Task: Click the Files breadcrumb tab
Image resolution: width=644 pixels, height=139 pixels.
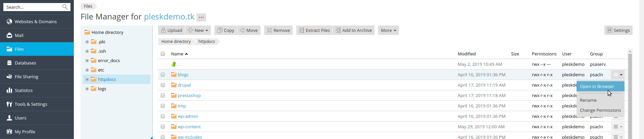Action: (x=89, y=6)
